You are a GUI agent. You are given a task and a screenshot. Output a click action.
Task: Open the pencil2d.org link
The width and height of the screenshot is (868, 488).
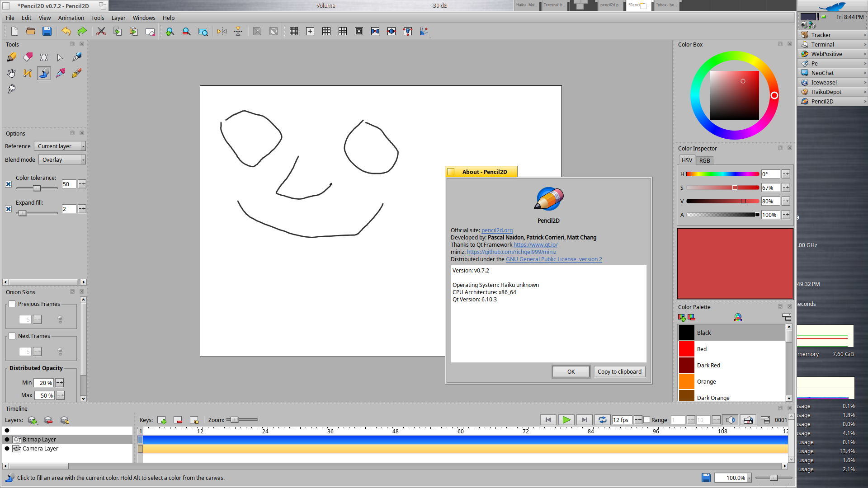(497, 230)
